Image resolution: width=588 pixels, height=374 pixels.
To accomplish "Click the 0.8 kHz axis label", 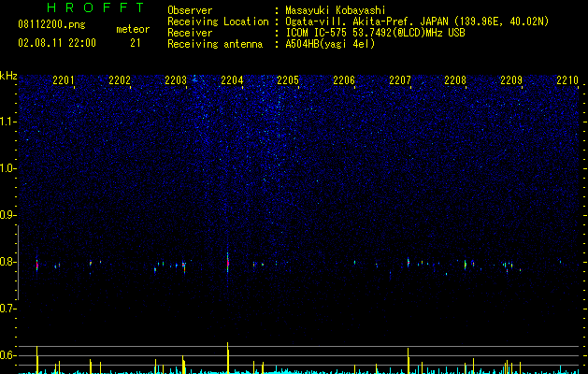I will [x=7, y=262].
